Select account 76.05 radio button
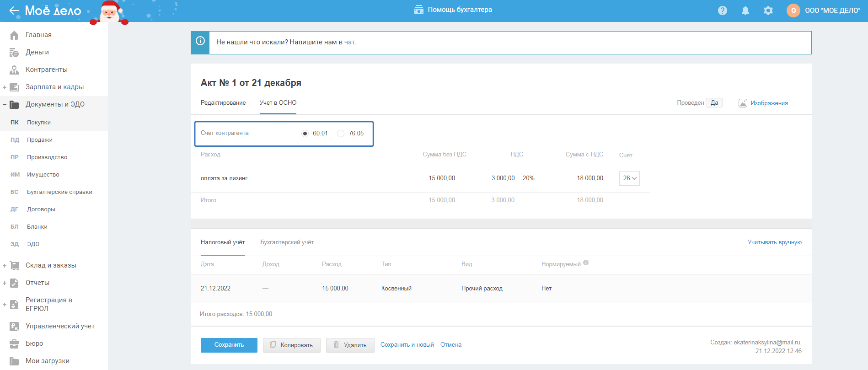This screenshot has width=868, height=370. [341, 134]
